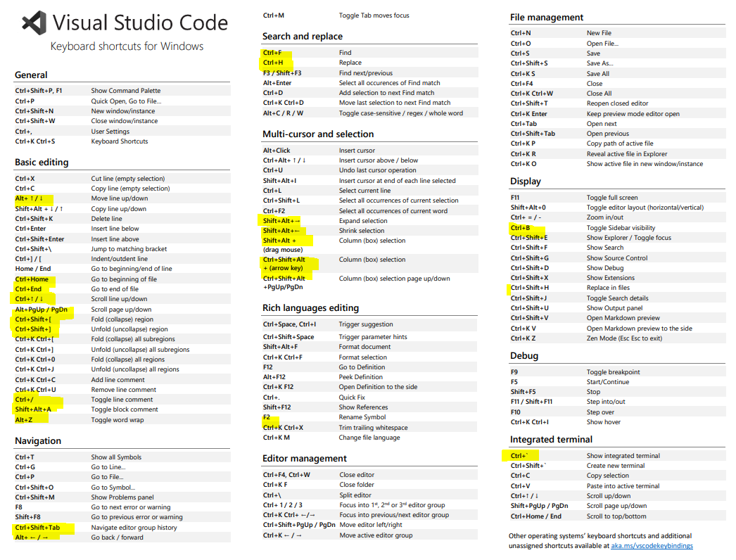
Task: Click the 'Go to Line...' description
Action: (x=108, y=467)
